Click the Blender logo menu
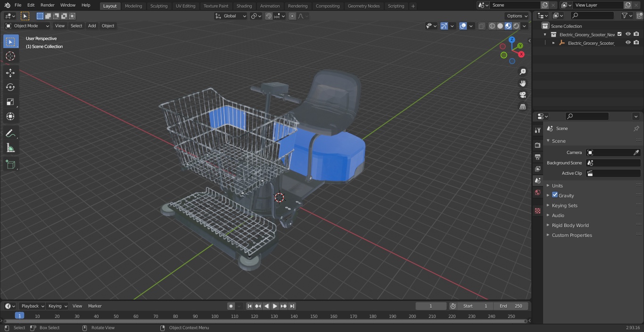 pos(7,5)
